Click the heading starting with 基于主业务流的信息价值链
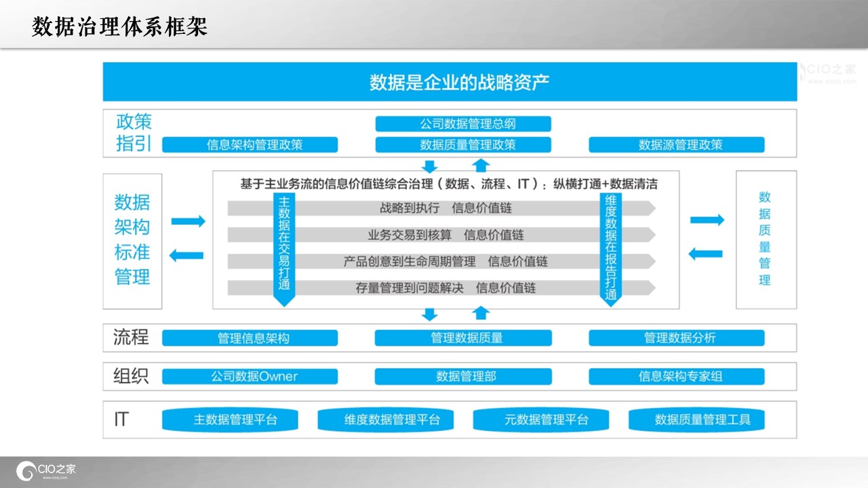The image size is (868, 488). (x=449, y=183)
